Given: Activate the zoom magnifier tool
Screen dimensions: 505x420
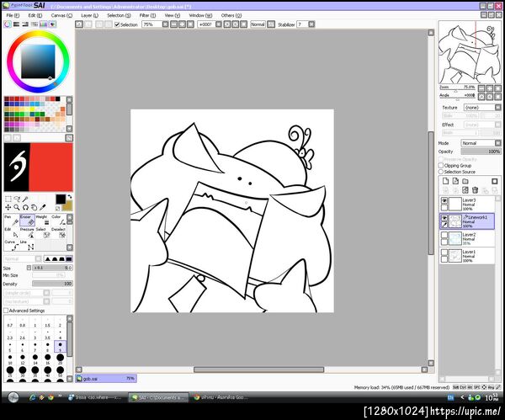Looking at the screenshot, I should click(17, 207).
